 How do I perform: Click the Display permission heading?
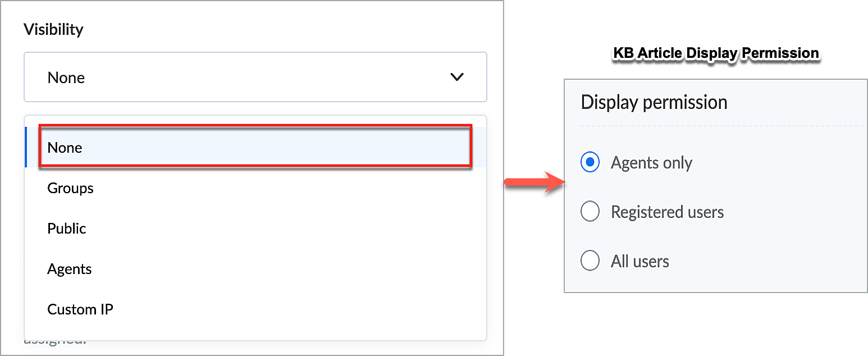tap(654, 102)
